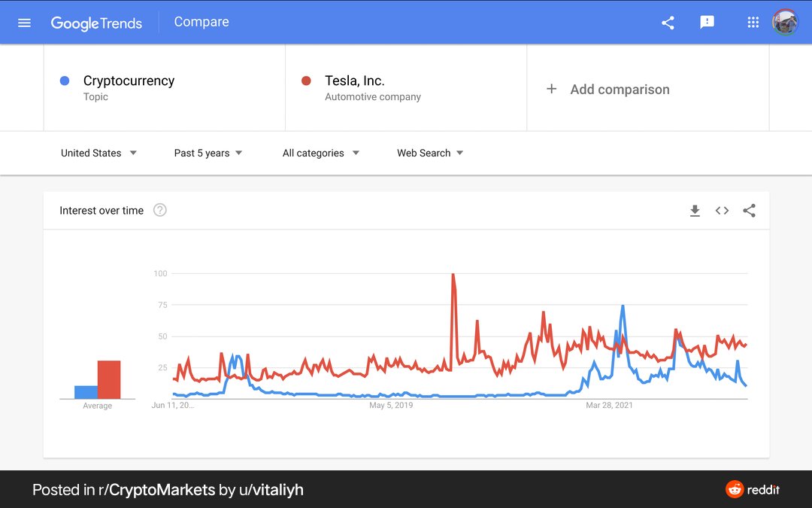This screenshot has height=508, width=812.
Task: Click the red Tesla average bar
Action: (x=109, y=379)
